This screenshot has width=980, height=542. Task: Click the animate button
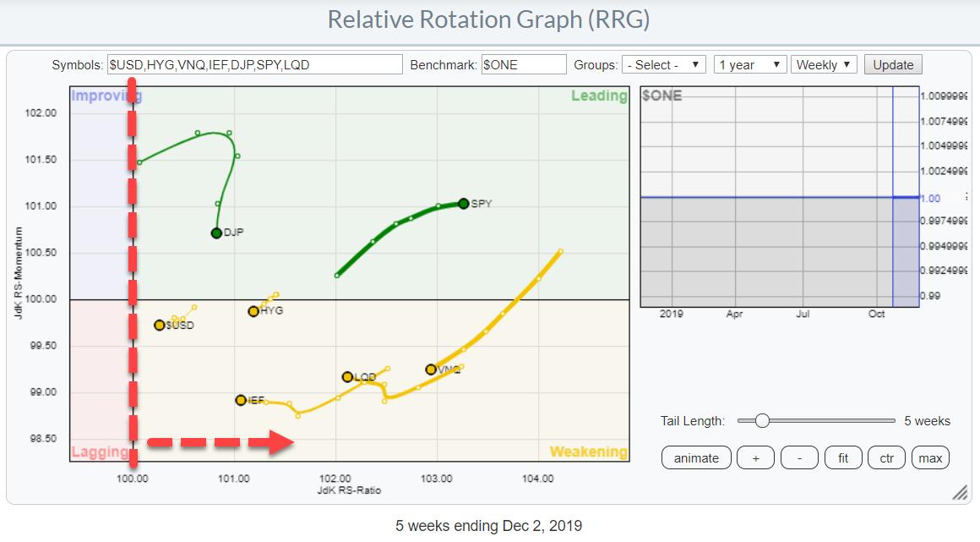pos(696,458)
